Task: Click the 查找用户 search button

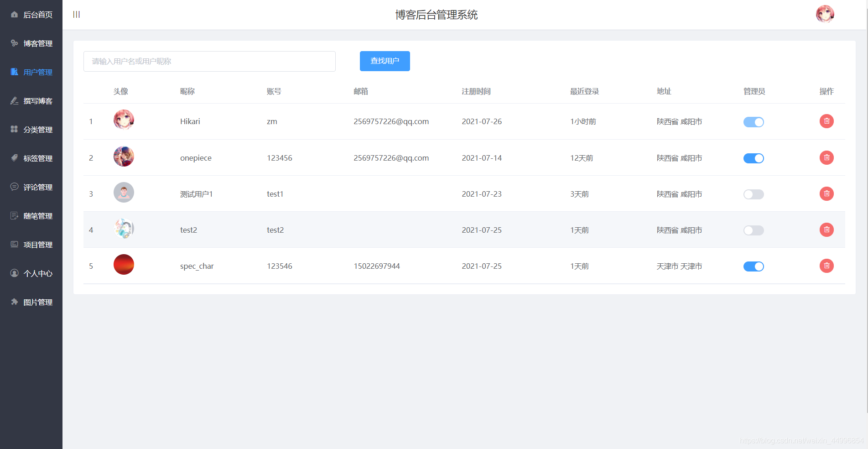Action: click(x=385, y=61)
